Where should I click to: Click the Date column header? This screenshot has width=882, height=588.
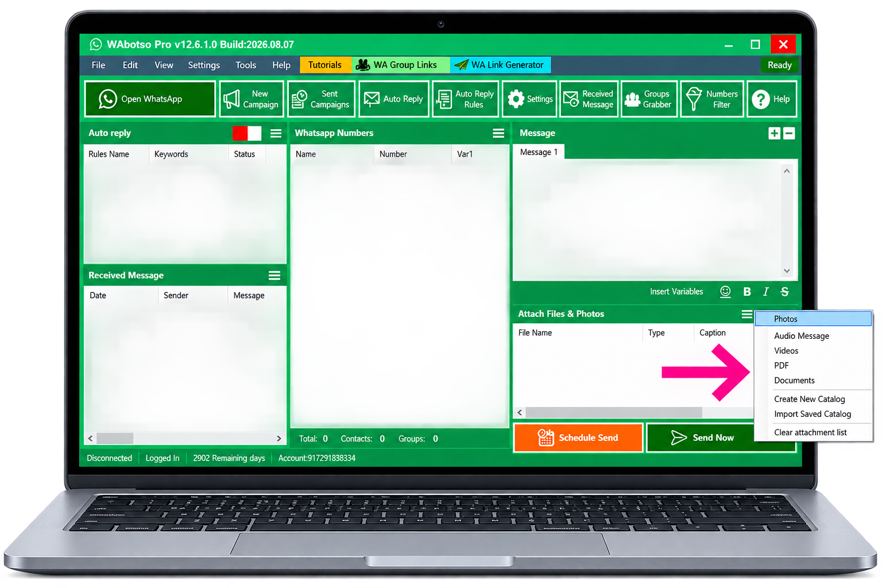point(121,296)
